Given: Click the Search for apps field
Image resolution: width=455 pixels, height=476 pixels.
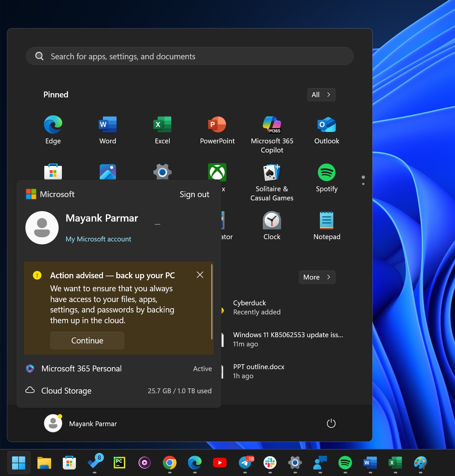Looking at the screenshot, I should click(190, 56).
